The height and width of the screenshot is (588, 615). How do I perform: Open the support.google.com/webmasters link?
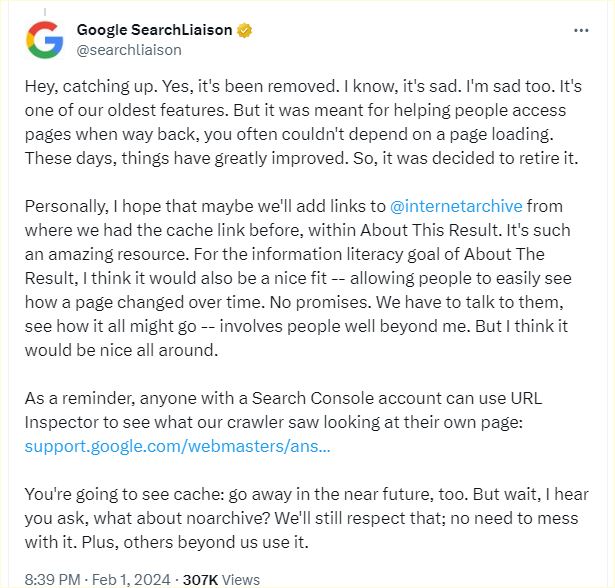pos(177,445)
